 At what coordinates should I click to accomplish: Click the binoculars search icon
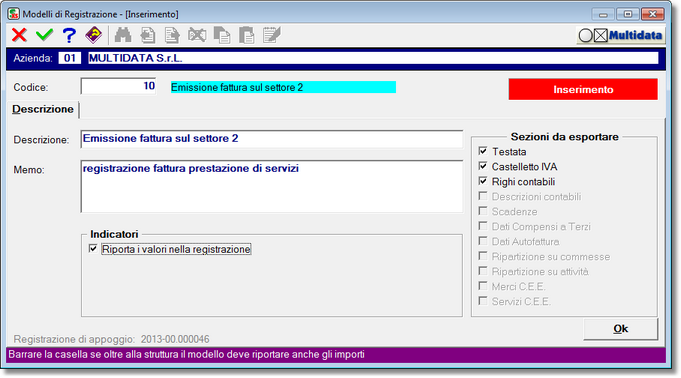point(123,35)
